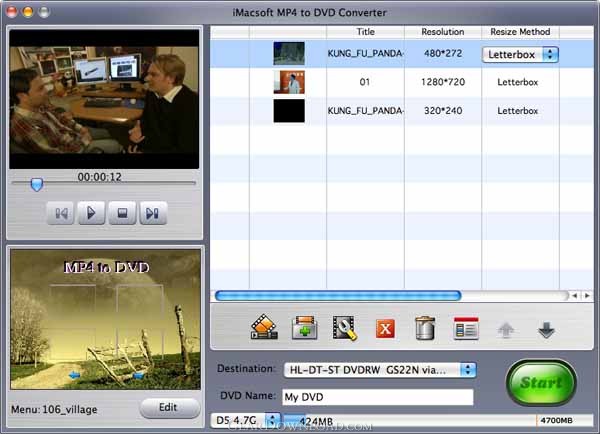The image size is (600, 434).
Task: Click the 00:00:12 time display
Action: pyautogui.click(x=99, y=177)
